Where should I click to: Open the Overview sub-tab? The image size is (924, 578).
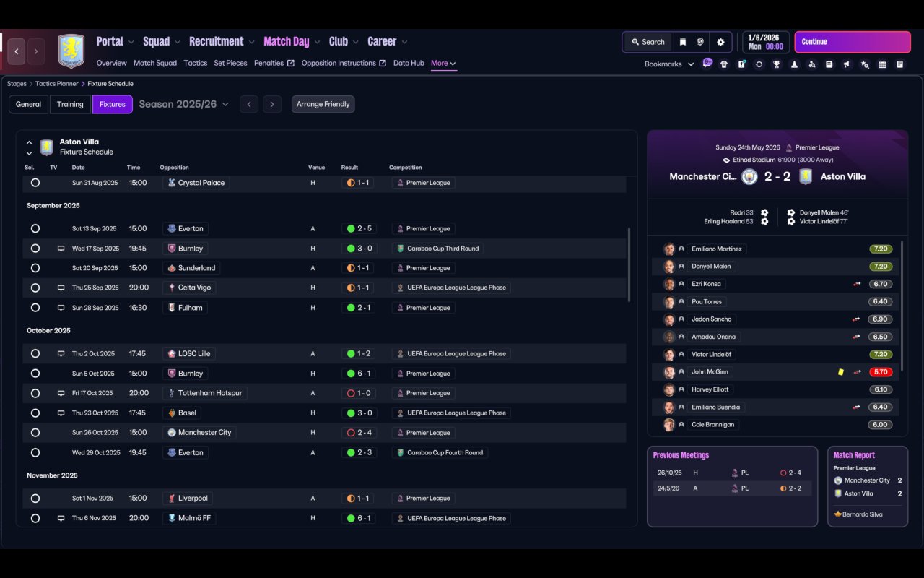112,63
